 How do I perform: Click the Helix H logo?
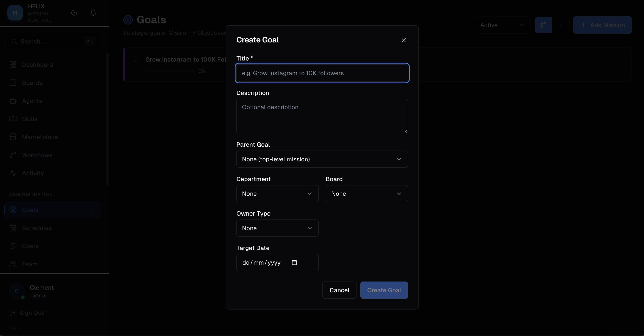[15, 13]
